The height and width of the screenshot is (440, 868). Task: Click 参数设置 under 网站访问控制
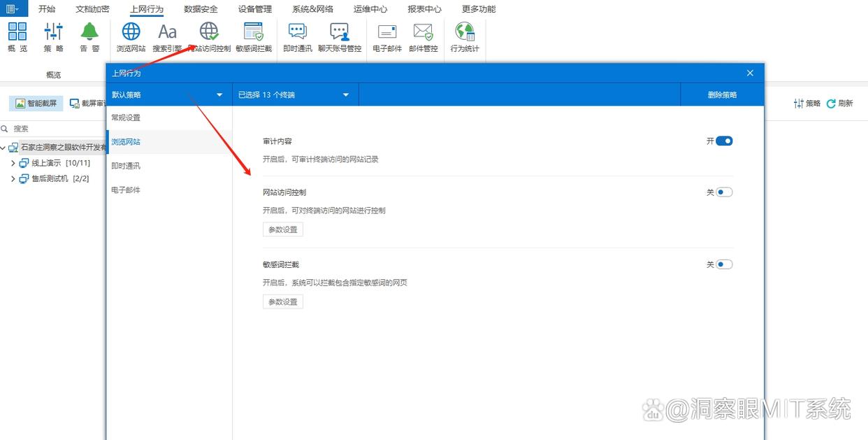282,229
